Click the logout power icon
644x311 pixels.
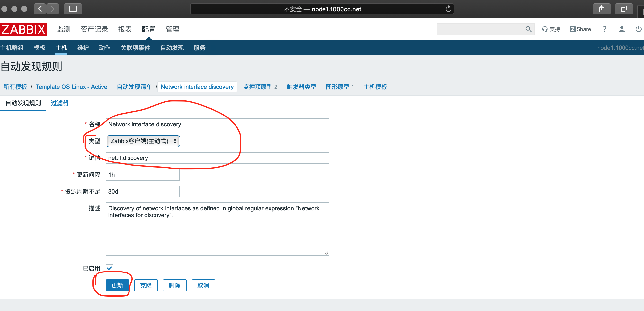coord(638,29)
